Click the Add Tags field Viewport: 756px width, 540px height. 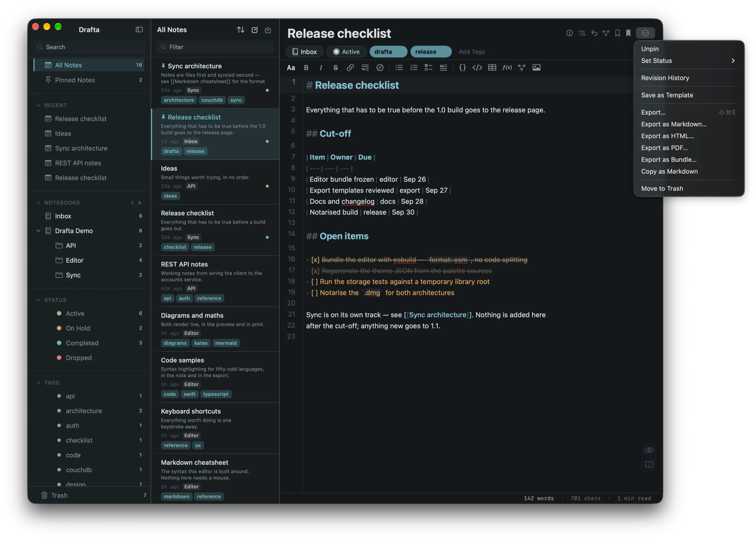pos(472,52)
